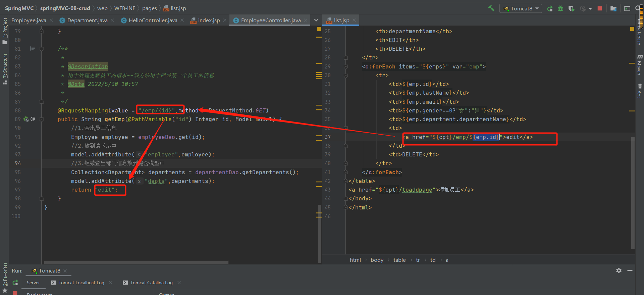
Task: Click the body element breadcrumb below editor
Action: pyautogui.click(x=377, y=260)
